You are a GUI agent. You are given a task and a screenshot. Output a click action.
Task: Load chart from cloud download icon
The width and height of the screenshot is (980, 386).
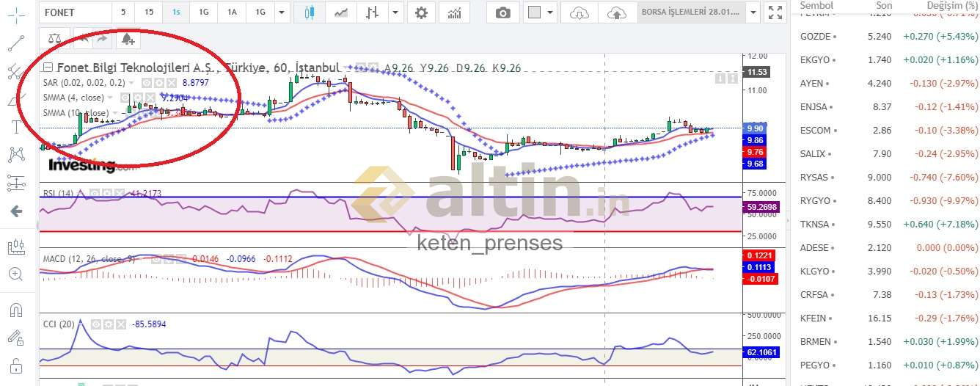pyautogui.click(x=579, y=12)
